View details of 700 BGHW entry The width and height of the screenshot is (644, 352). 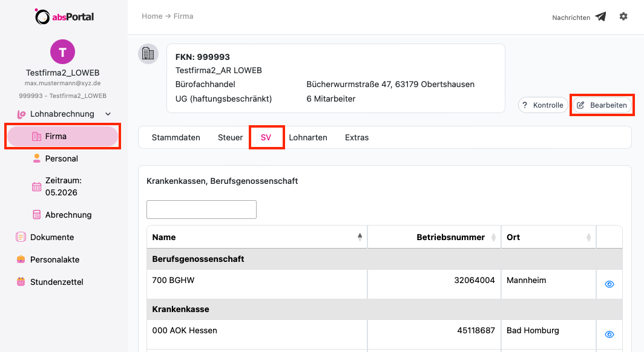609,284
